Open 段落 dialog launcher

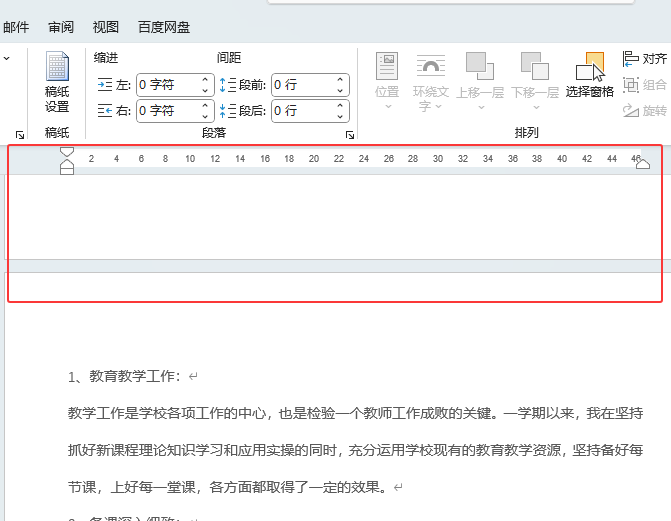[x=350, y=135]
